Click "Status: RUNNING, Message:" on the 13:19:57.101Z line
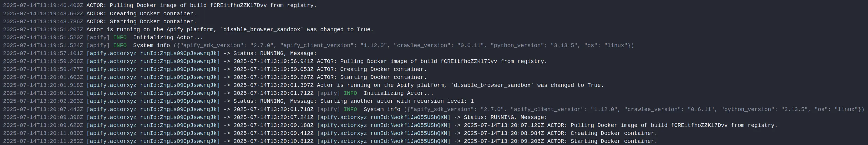Viewport: 868px width, 145px height. tap(275, 54)
